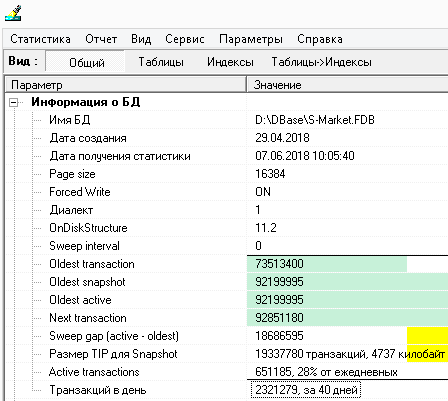This screenshot has height=401, width=448.
Task: Select the Имя БД row
Action: (227, 120)
